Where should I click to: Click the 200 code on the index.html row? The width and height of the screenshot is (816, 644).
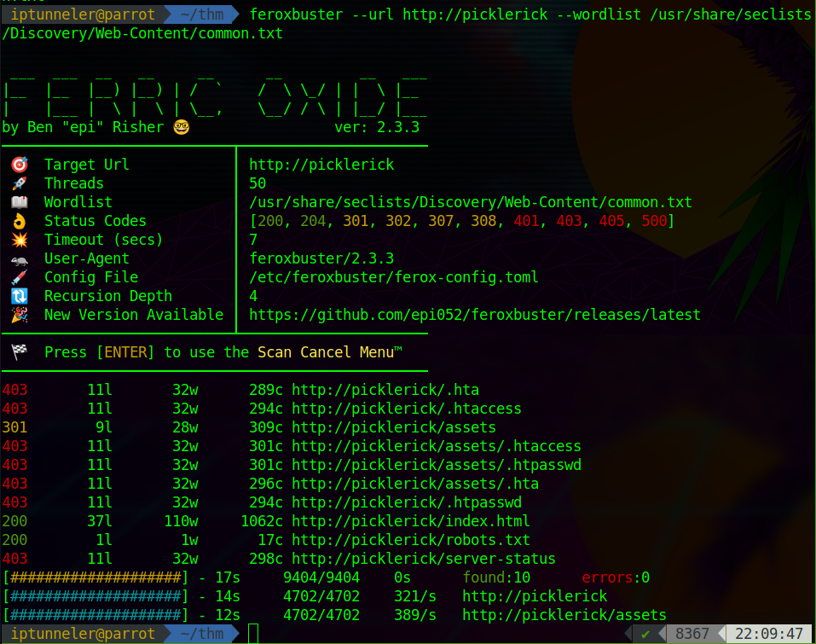(x=14, y=521)
